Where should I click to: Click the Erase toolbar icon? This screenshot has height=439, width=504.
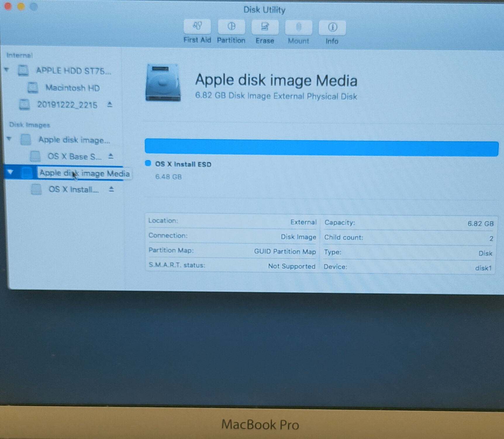(x=265, y=27)
